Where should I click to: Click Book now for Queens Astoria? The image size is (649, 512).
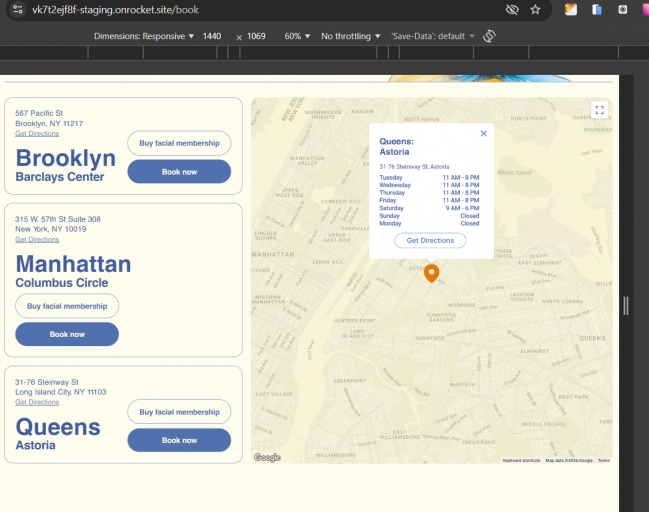coord(179,440)
